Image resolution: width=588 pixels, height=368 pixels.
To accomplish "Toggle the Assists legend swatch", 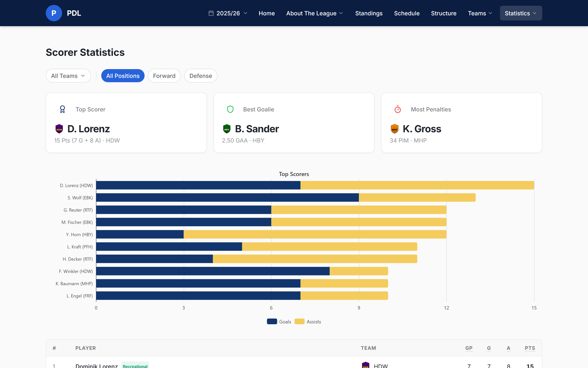I will [x=299, y=322].
